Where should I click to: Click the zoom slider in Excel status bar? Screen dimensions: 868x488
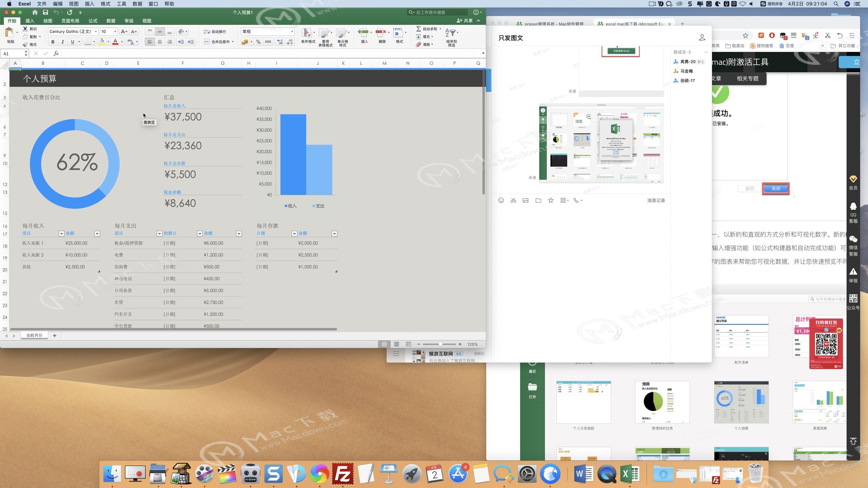coord(440,344)
